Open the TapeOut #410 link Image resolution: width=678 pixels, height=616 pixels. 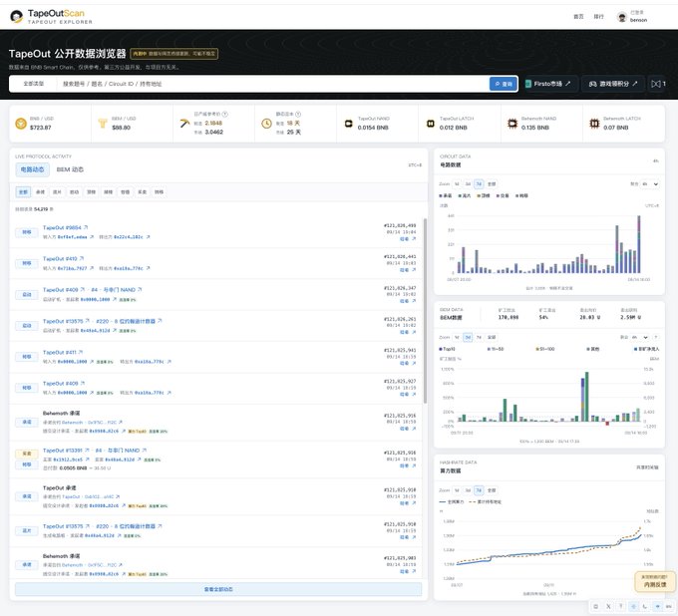(60, 258)
